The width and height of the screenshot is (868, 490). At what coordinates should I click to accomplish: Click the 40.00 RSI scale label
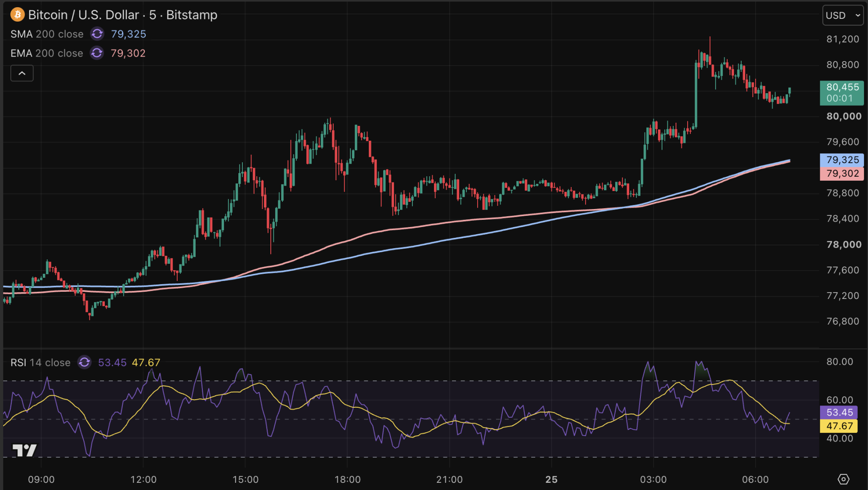840,438
